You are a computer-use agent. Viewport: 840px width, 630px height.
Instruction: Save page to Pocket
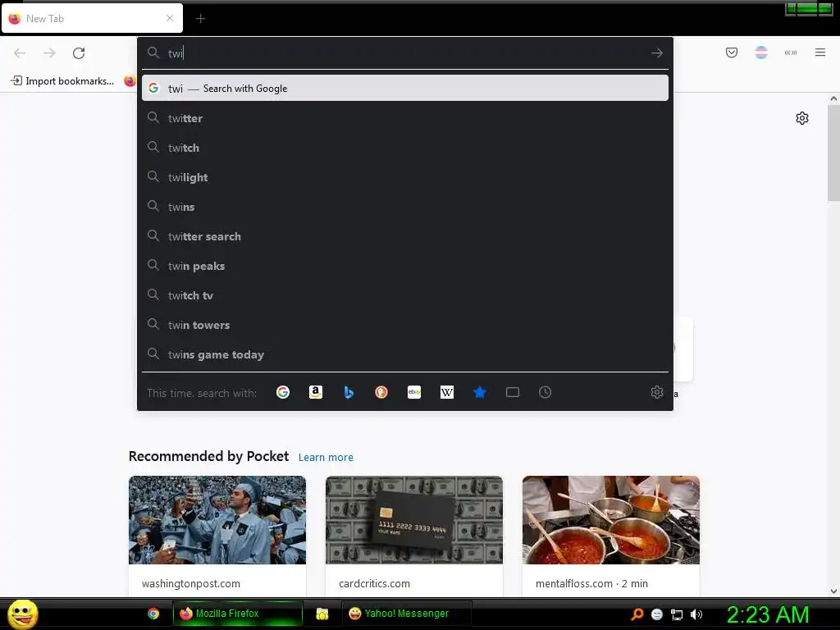pyautogui.click(x=732, y=52)
